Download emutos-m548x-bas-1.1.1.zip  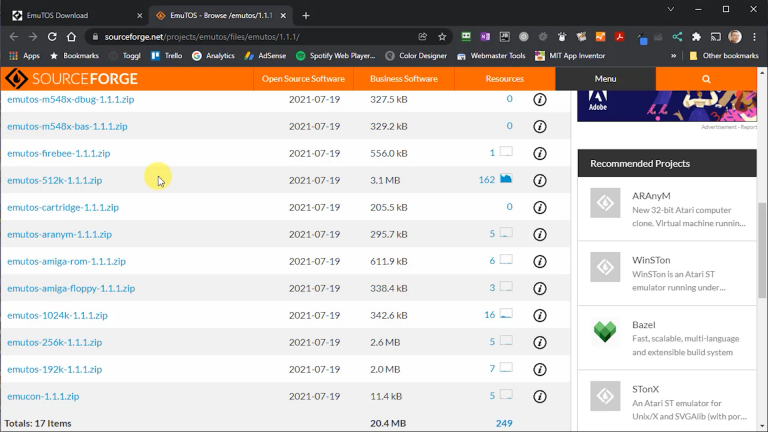point(67,126)
